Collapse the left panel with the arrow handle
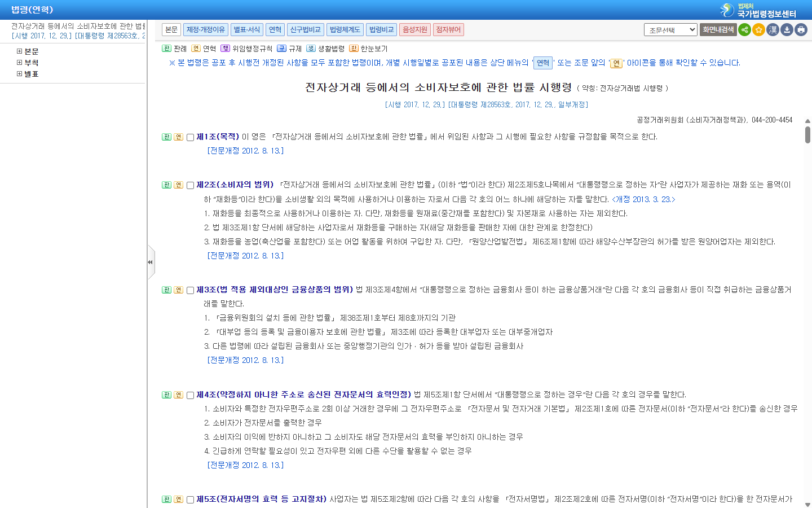This screenshot has width=812, height=508. [151, 262]
